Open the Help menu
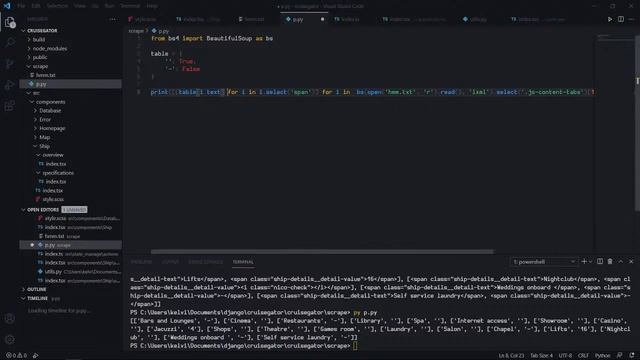Image resolution: width=640 pixels, height=360 pixels. [152, 6]
